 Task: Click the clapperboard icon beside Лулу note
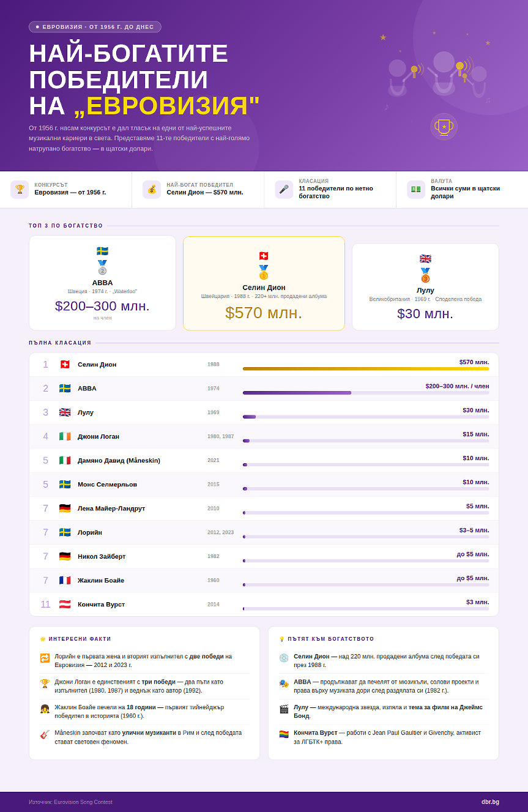tap(284, 709)
